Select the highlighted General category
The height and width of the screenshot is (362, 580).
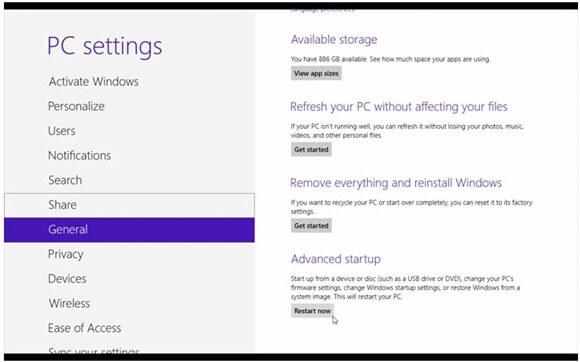coord(129,230)
